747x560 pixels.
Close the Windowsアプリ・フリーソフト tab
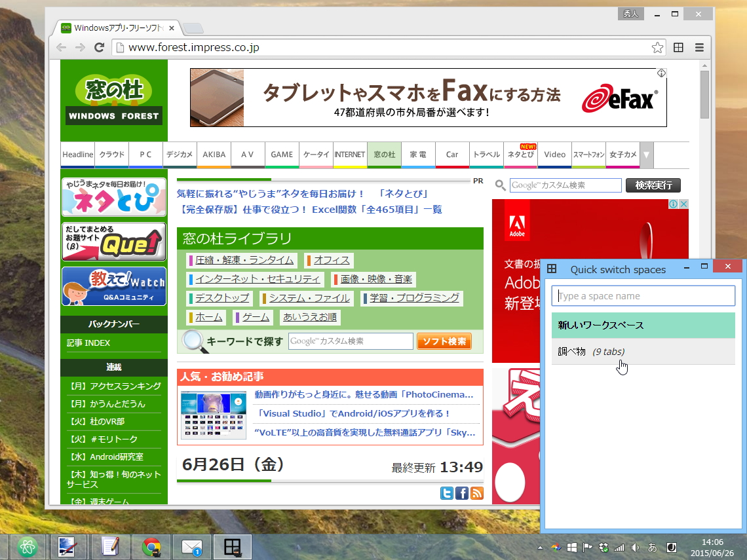point(172,28)
